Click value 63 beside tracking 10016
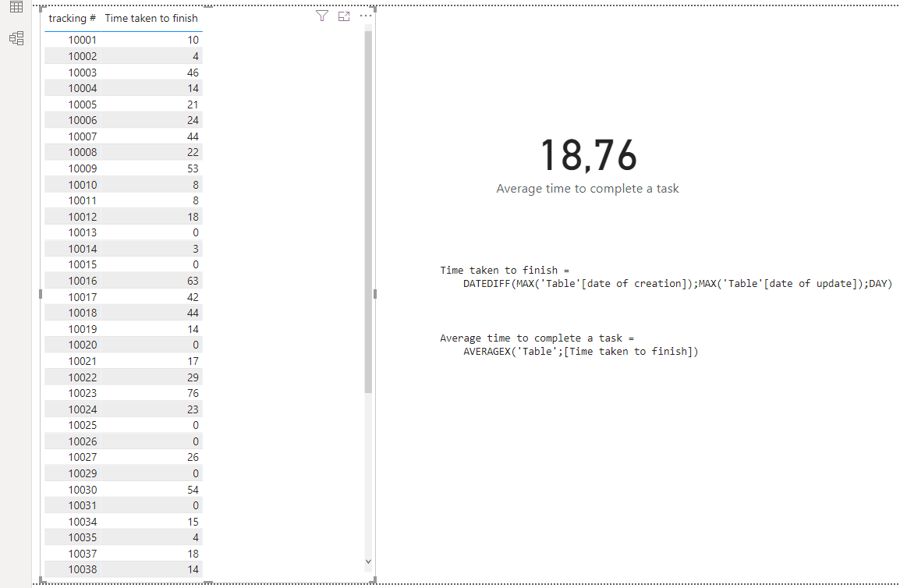The image size is (900, 588). (x=192, y=280)
